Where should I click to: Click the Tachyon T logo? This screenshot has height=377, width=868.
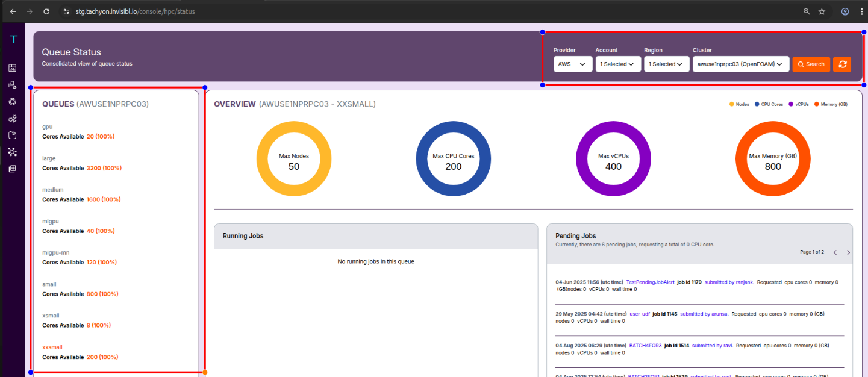point(13,39)
